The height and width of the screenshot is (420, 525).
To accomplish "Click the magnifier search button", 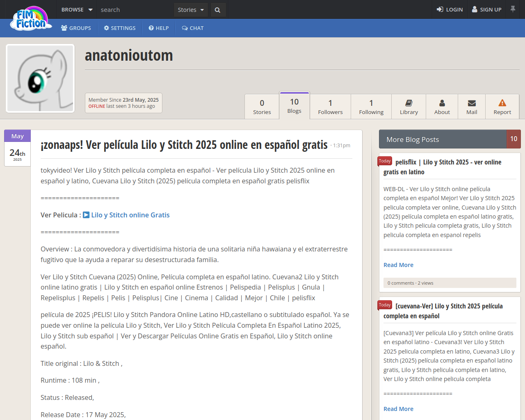I will click(x=218, y=10).
